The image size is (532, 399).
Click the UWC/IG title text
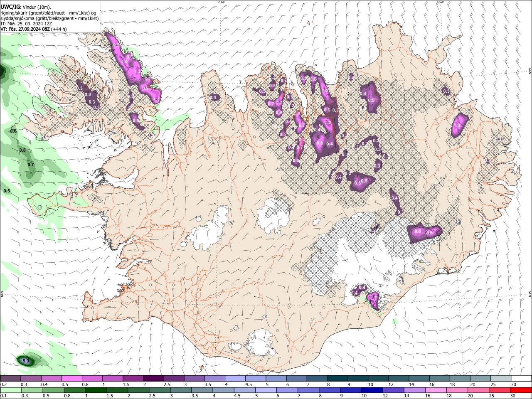tap(10, 7)
